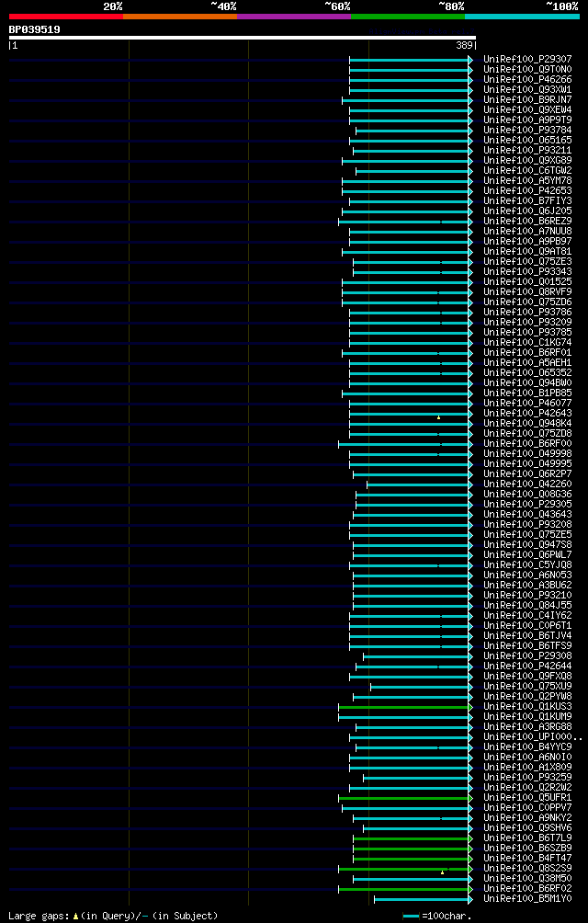Viewport: 588px width, 923px height.
Task: Select label UniRef100_Q9XG89
Action: 527,161
